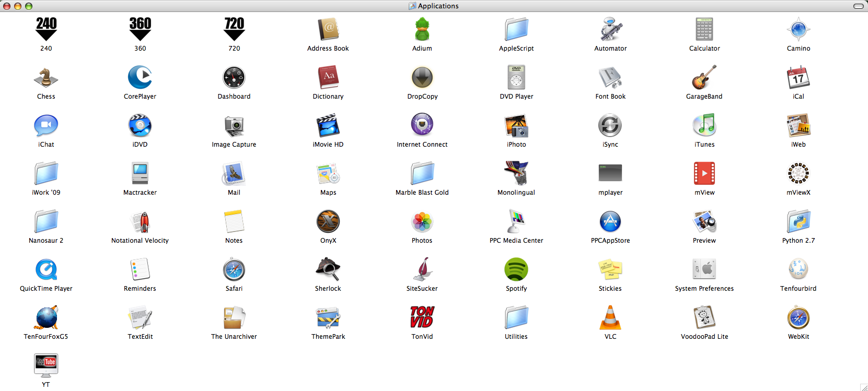Open CorePlayer

140,77
